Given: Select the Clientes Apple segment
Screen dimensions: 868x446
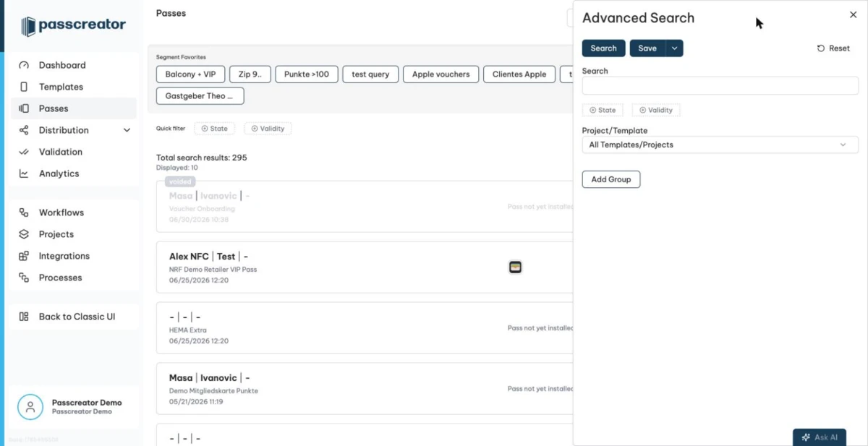Looking at the screenshot, I should [519, 74].
